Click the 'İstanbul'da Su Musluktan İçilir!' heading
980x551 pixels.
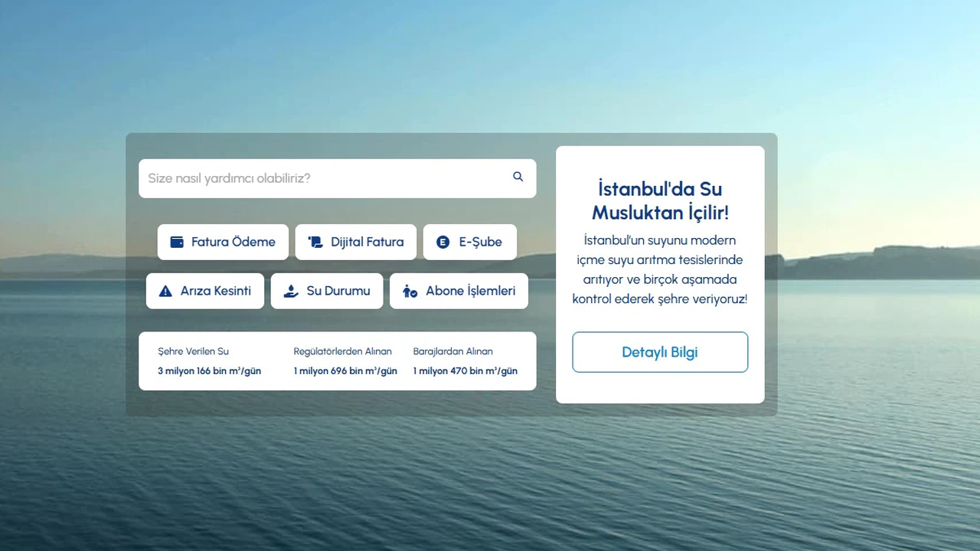click(660, 201)
